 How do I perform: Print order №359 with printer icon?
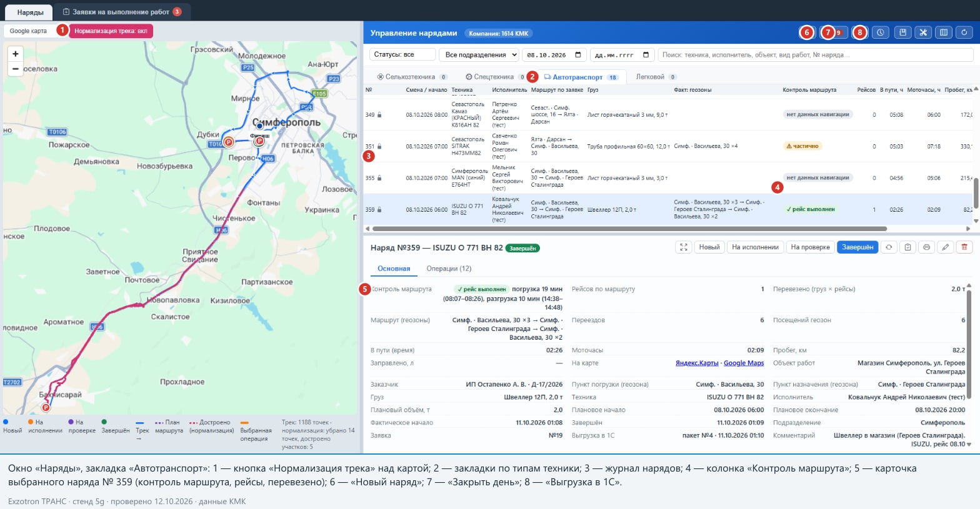pyautogui.click(x=926, y=247)
